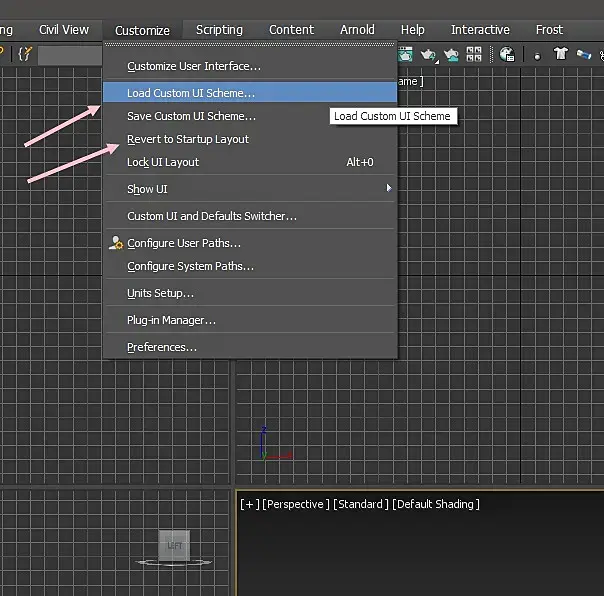
Task: Open Preferences from Customize menu
Action: [x=162, y=347]
